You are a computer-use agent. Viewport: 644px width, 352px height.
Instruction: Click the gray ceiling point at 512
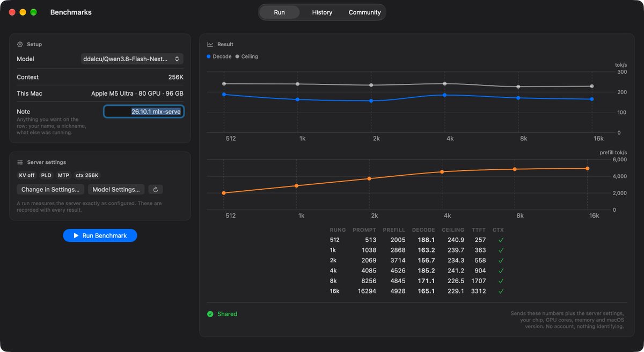click(x=224, y=84)
